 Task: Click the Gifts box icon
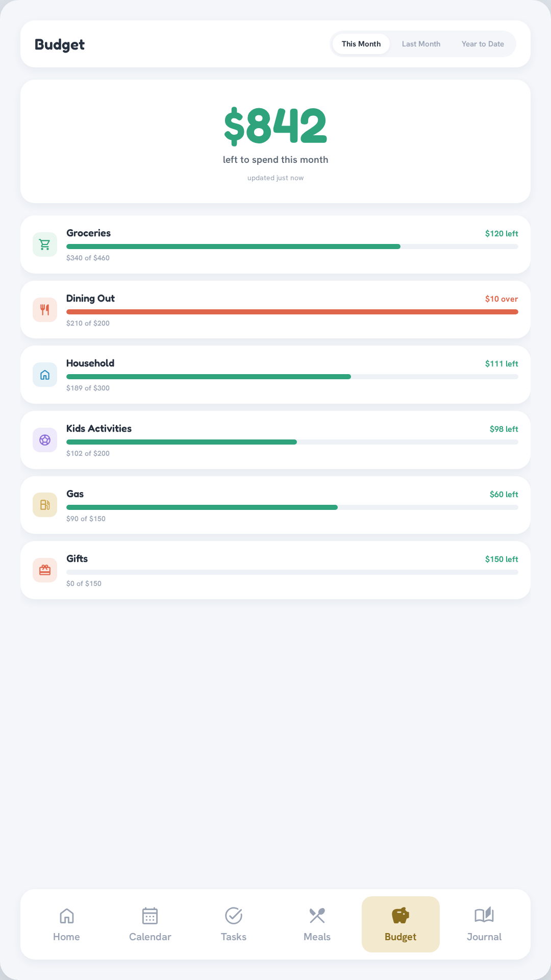45,570
